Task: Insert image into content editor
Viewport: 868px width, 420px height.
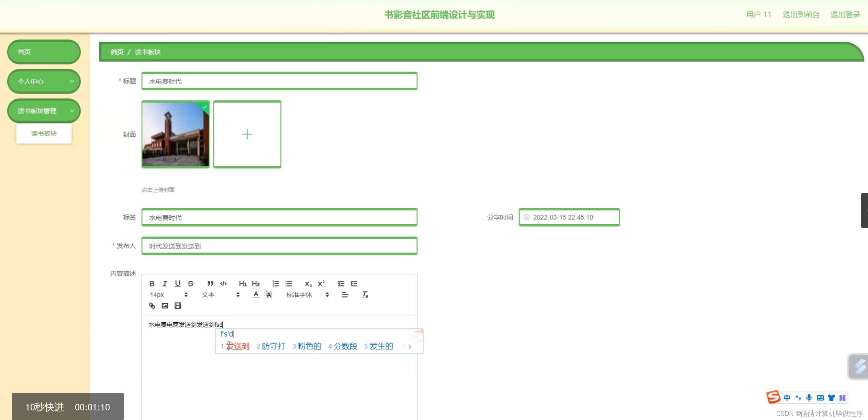Action: (x=165, y=305)
